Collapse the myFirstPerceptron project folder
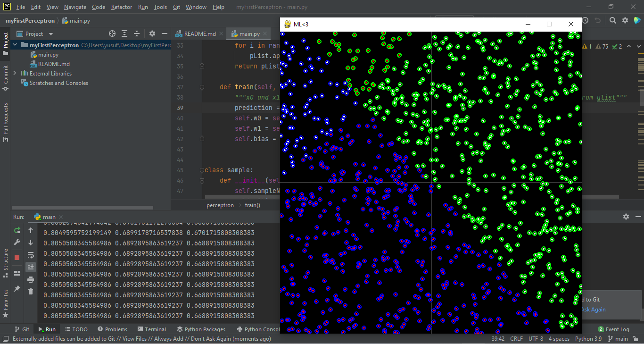The image size is (644, 344). tap(15, 45)
